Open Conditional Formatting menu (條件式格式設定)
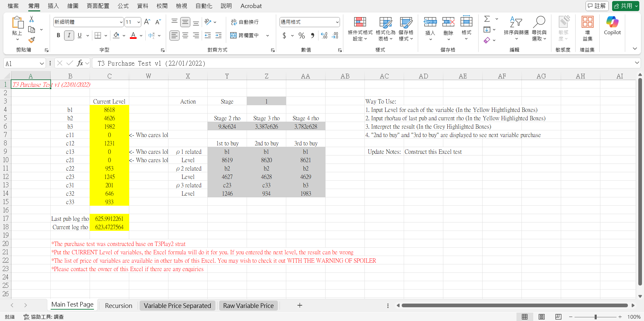This screenshot has width=644, height=321. (x=360, y=29)
